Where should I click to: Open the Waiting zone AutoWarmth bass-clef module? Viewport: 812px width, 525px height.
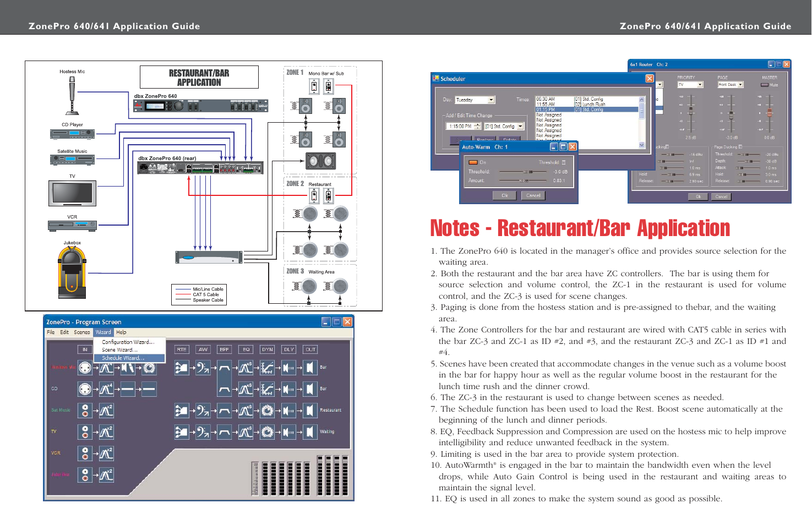pos(203,432)
